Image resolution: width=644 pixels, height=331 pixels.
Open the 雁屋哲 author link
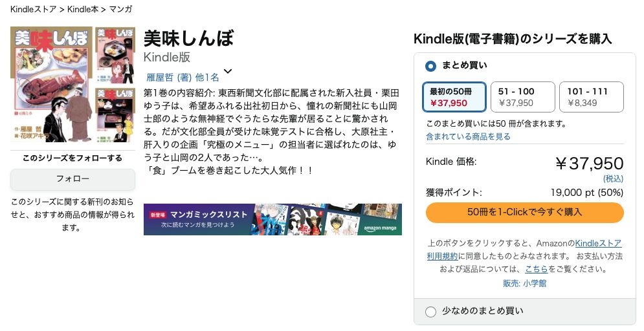pyautogui.click(x=165, y=77)
